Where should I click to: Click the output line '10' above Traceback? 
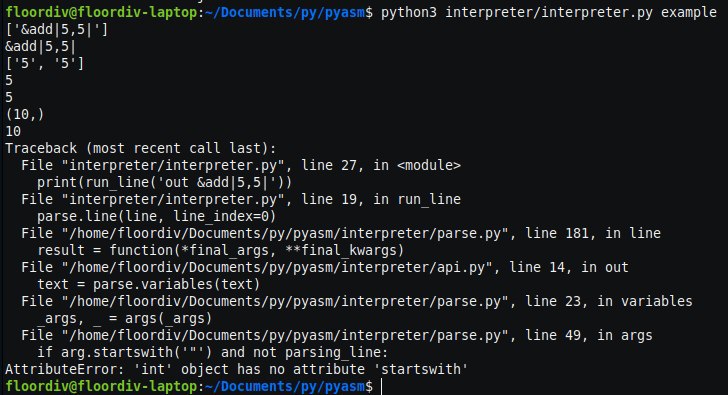(13, 131)
